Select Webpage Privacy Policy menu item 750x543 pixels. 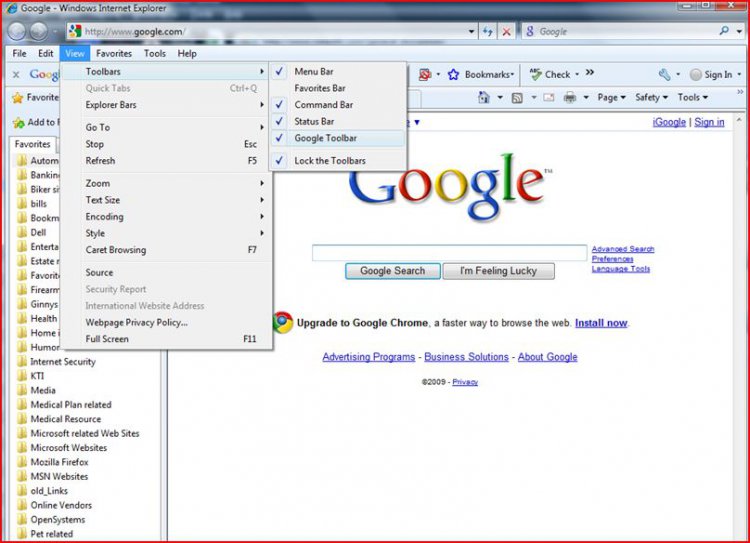(x=165, y=322)
